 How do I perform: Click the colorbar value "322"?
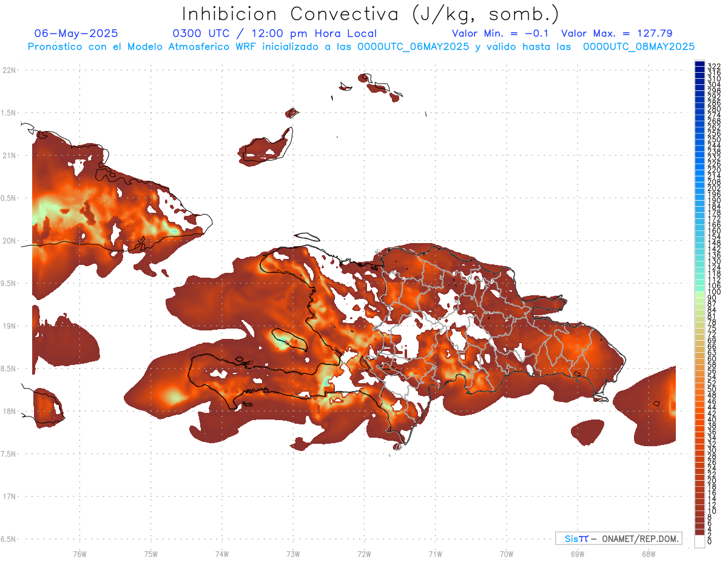tap(713, 66)
